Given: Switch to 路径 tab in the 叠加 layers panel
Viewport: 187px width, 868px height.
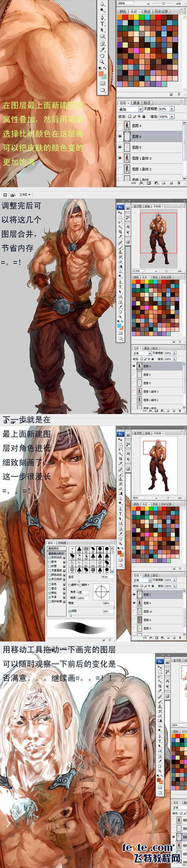Looking at the screenshot, I should (147, 103).
